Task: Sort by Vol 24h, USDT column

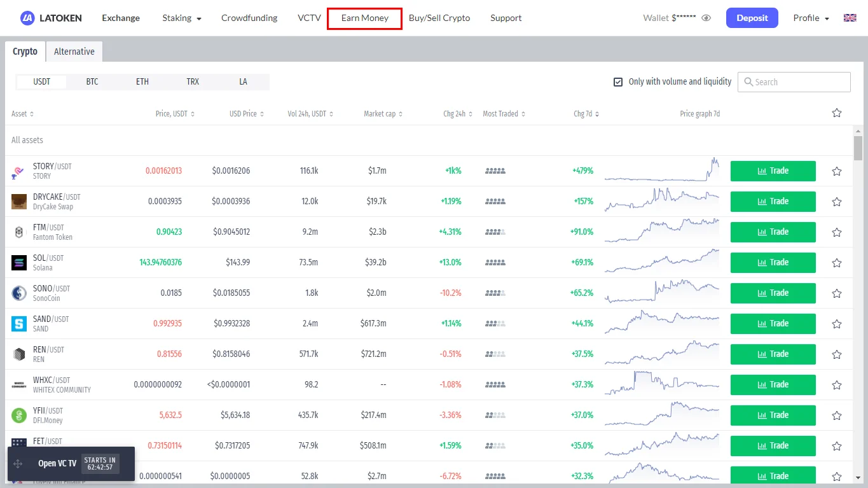Action: [x=310, y=114]
